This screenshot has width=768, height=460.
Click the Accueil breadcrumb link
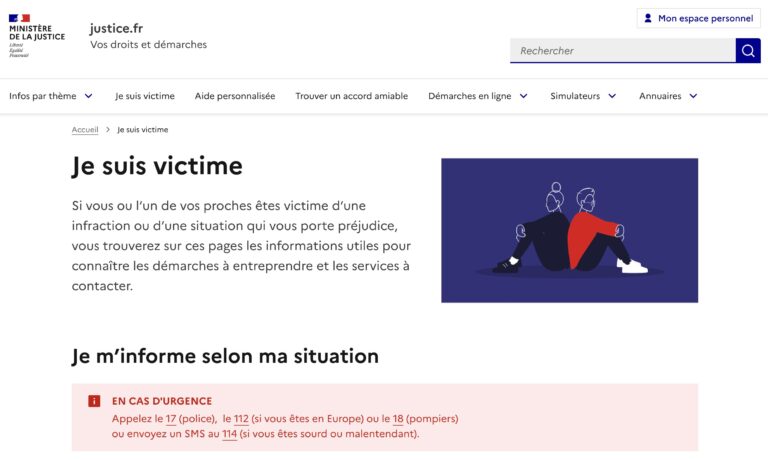click(85, 130)
